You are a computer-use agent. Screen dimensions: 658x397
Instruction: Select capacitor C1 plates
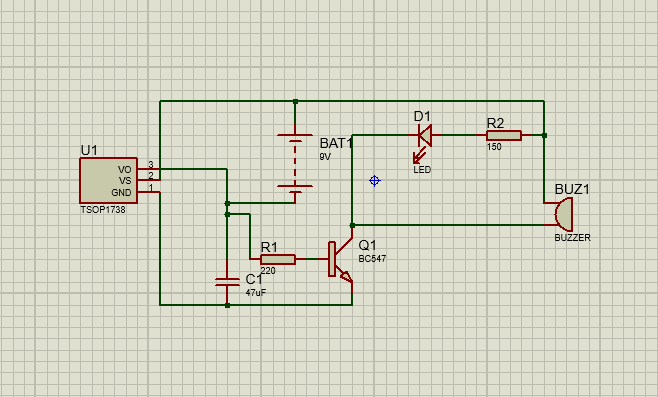point(227,282)
